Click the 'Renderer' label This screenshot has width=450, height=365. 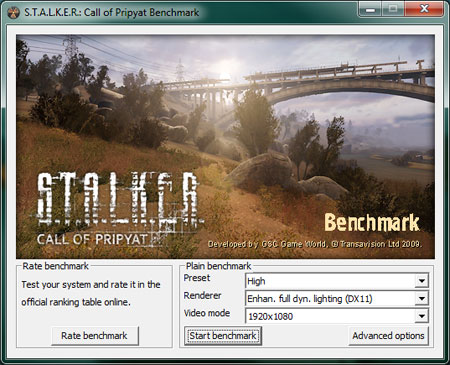coord(202,296)
